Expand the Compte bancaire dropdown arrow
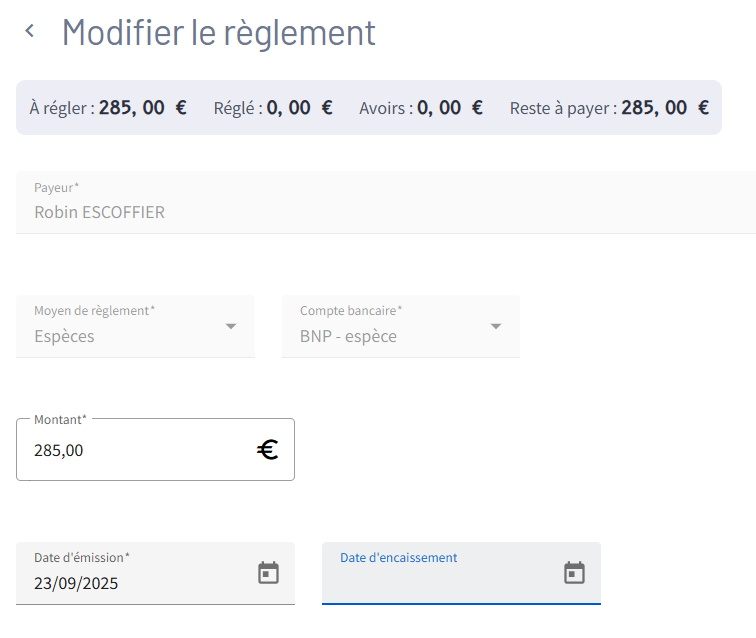Viewport: 756px width, 638px height. pyautogui.click(x=496, y=327)
